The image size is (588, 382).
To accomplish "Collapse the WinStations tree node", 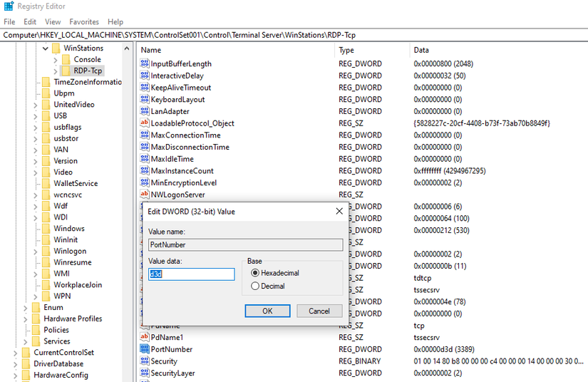I will coord(46,48).
